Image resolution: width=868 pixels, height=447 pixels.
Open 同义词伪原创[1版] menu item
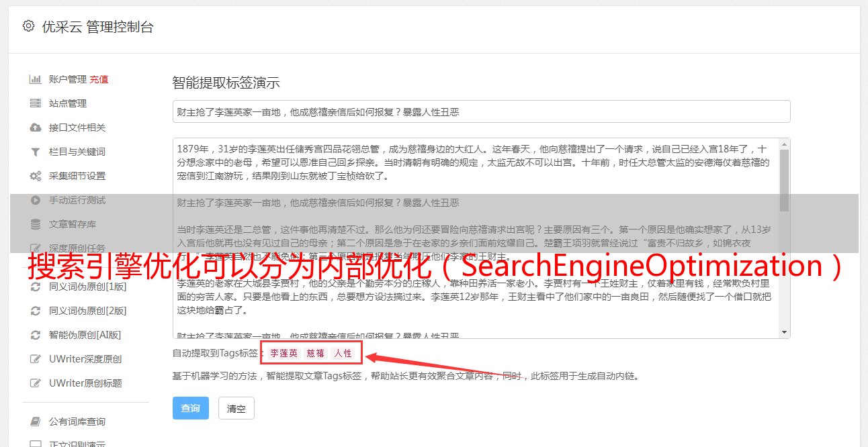pos(87,287)
